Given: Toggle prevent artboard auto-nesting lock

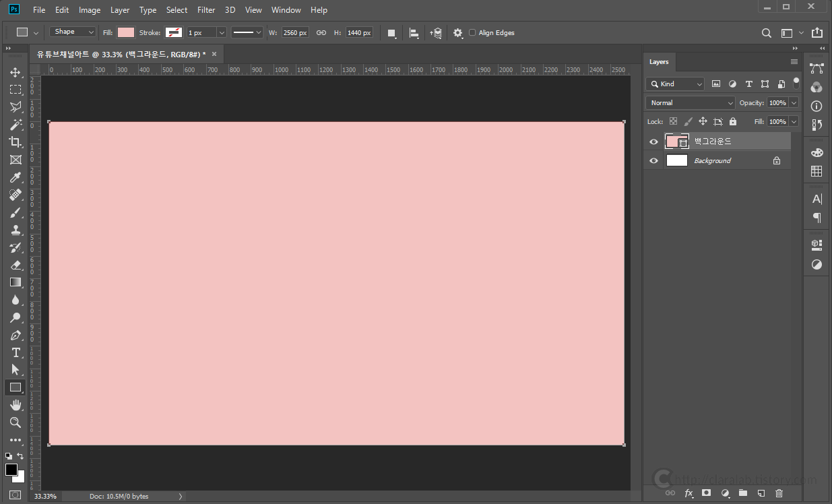Looking at the screenshot, I should (718, 121).
